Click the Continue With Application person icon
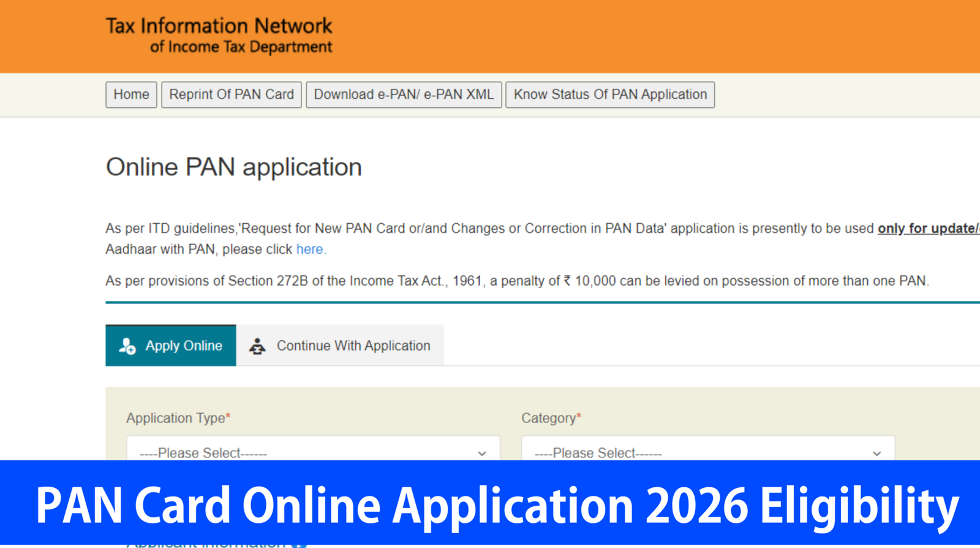 pyautogui.click(x=257, y=346)
